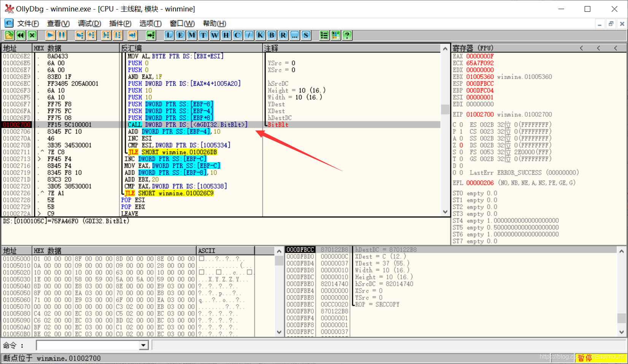Open the Breakpoints window via B icon
This screenshot has height=364, width=628.
[x=272, y=35]
